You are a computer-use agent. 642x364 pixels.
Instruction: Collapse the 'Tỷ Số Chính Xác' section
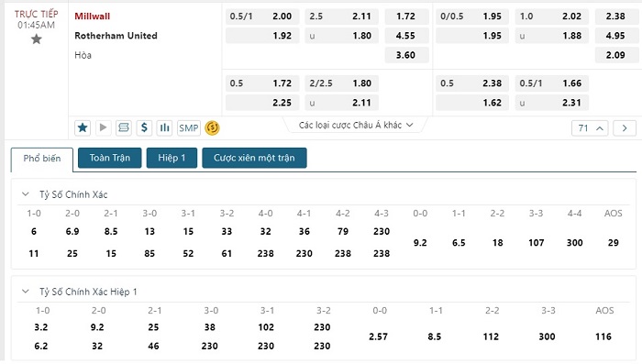pyautogui.click(x=26, y=194)
